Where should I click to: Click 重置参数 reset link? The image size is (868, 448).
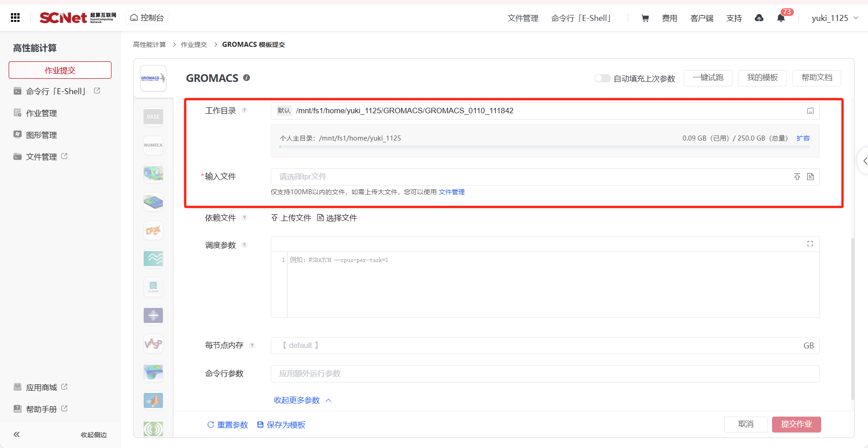pyautogui.click(x=227, y=425)
